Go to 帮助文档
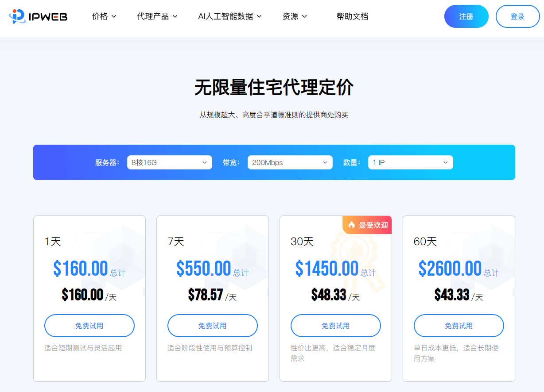 (x=352, y=16)
